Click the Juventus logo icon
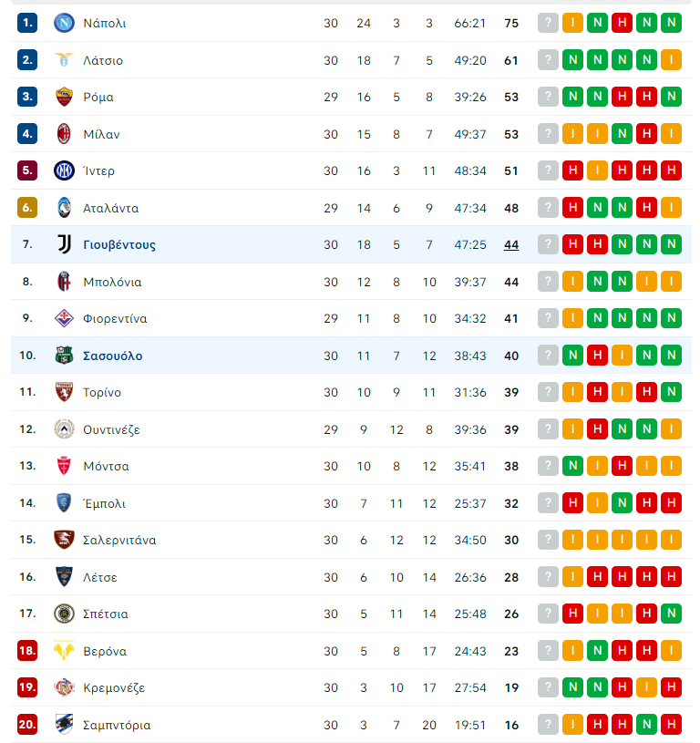 coord(64,244)
